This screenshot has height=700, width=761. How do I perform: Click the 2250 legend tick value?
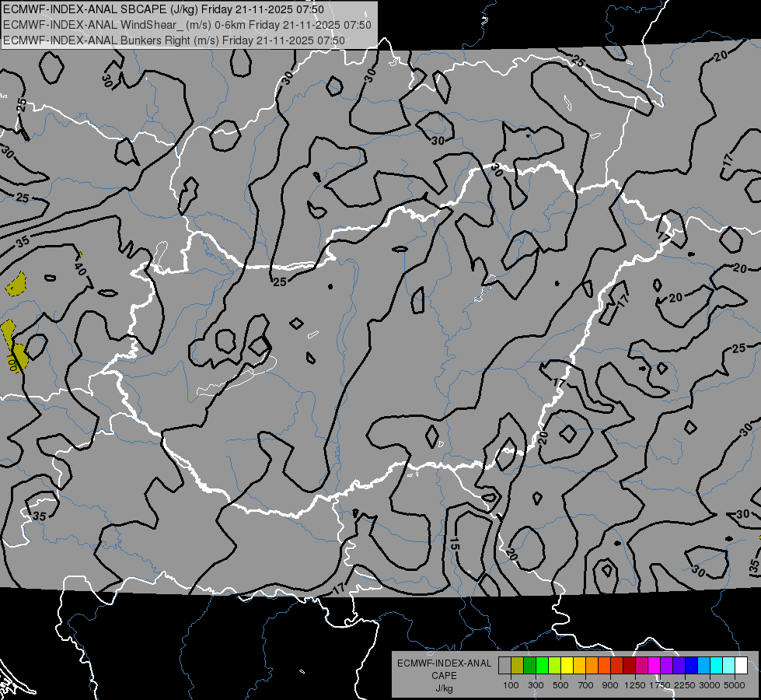(x=685, y=685)
